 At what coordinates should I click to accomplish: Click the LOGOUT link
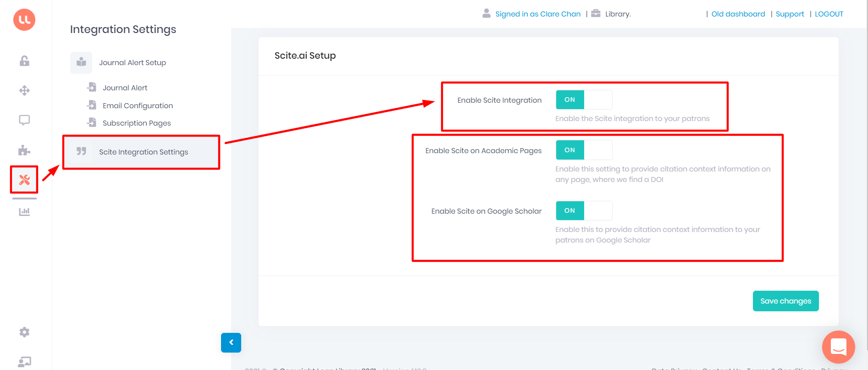pos(829,14)
